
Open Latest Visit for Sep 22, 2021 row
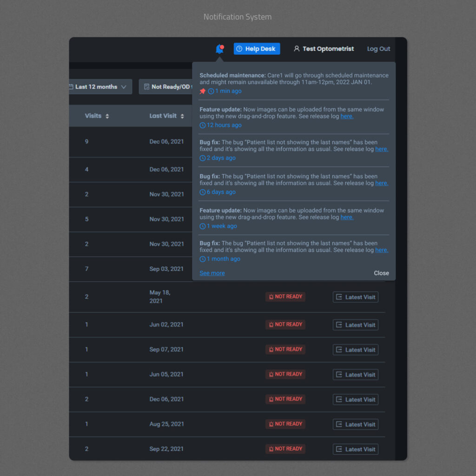[355, 449]
